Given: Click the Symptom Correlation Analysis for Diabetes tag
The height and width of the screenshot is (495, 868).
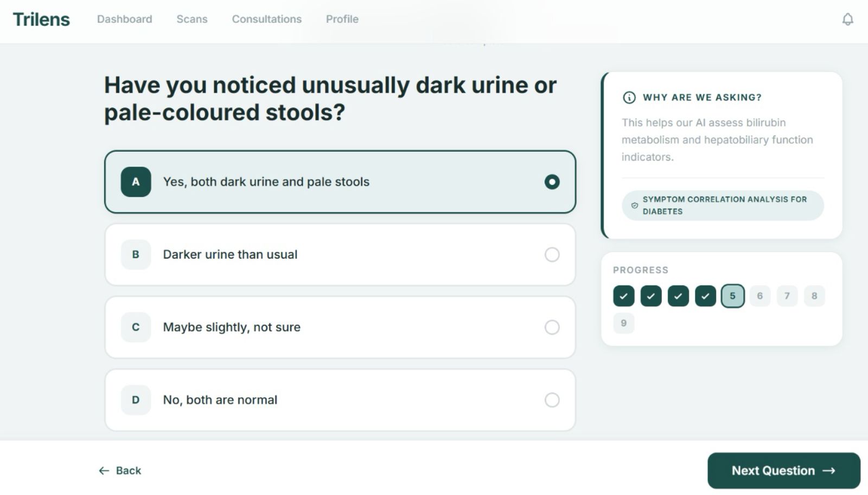Looking at the screenshot, I should click(723, 206).
